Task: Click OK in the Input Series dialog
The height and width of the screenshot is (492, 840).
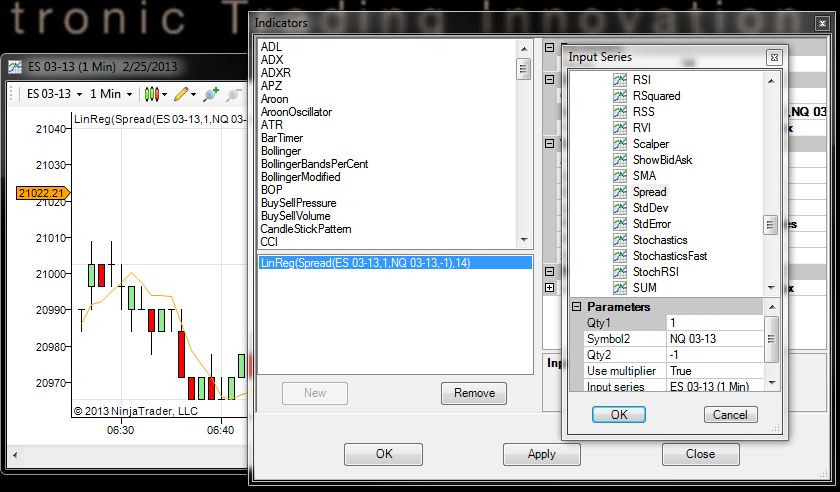Action: coord(619,415)
